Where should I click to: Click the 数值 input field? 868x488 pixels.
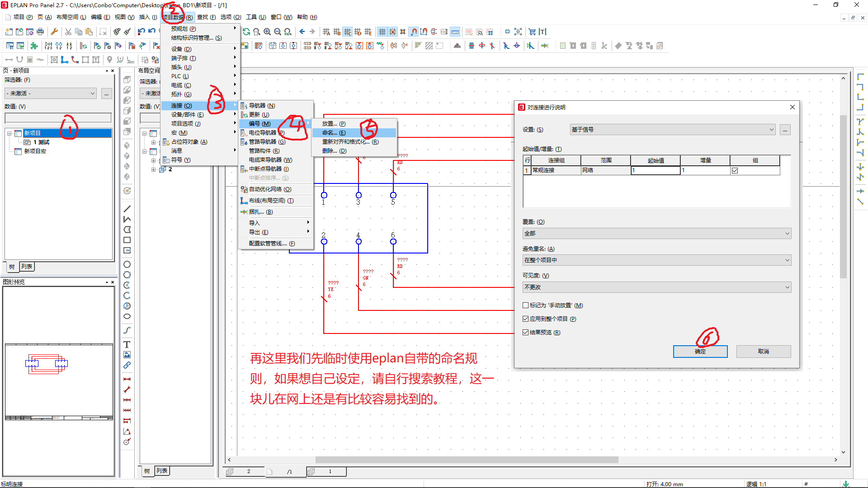point(58,117)
